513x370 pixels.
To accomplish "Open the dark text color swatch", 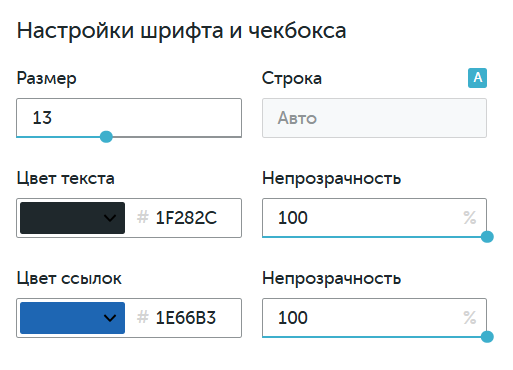I will pyautogui.click(x=72, y=218).
